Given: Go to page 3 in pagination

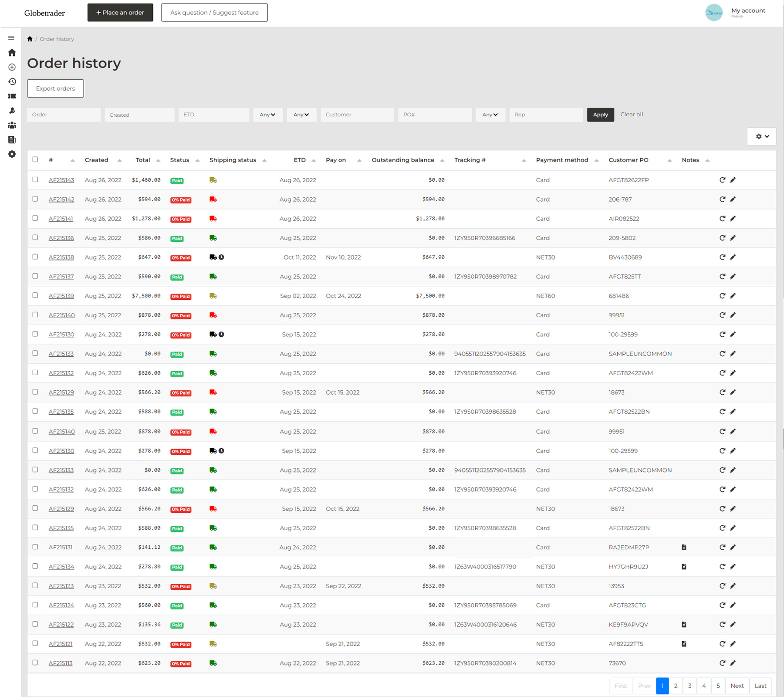Looking at the screenshot, I should [x=689, y=686].
